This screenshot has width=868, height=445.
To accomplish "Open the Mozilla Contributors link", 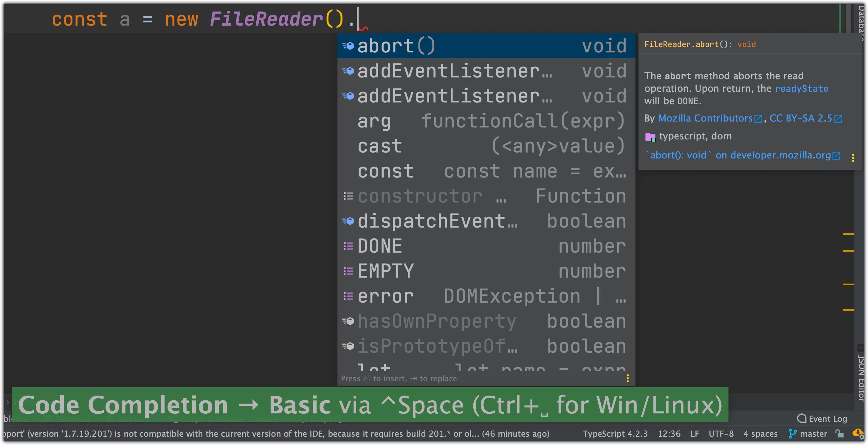I will point(705,118).
